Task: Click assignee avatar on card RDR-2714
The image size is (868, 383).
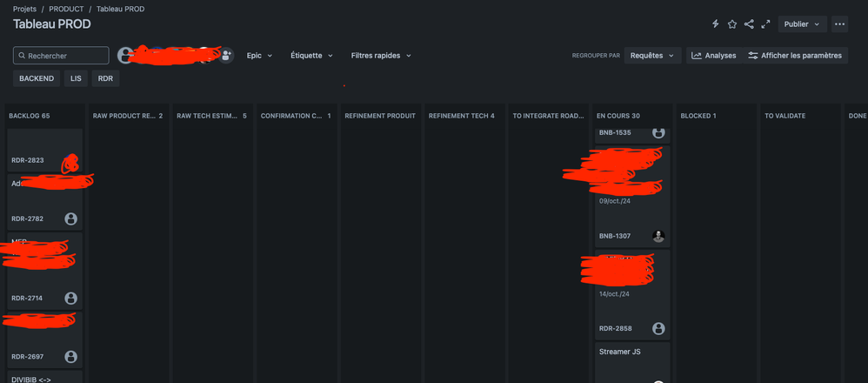Action: pyautogui.click(x=70, y=299)
